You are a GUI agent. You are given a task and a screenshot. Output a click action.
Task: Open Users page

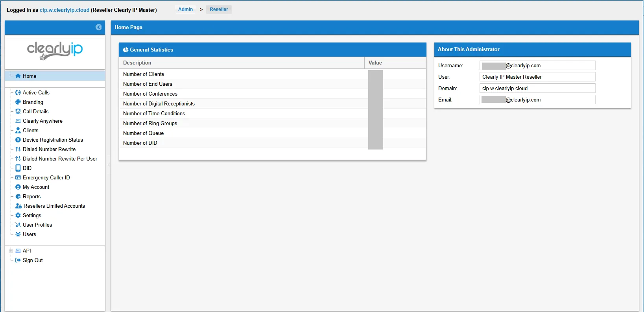click(30, 234)
